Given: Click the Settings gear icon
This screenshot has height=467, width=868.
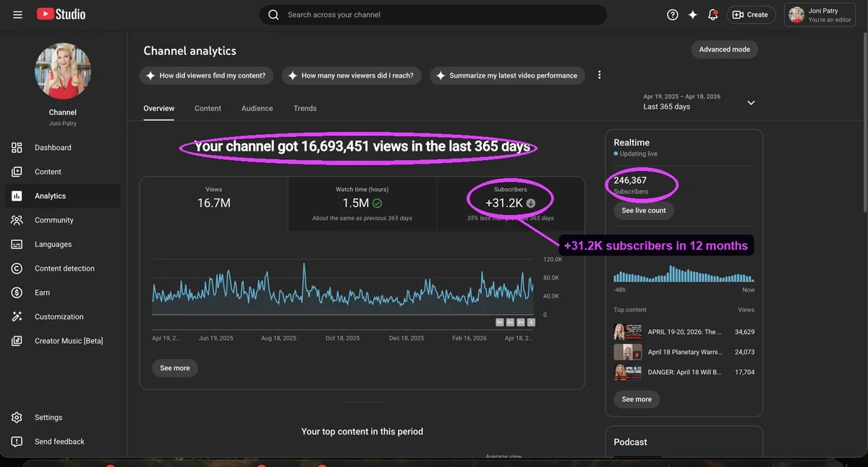Looking at the screenshot, I should (x=17, y=418).
